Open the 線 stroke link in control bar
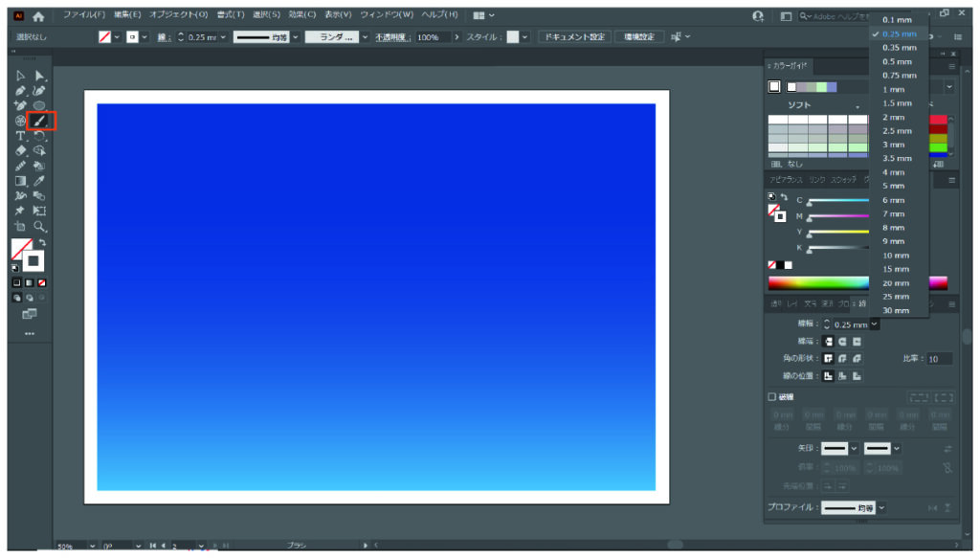Image resolution: width=980 pixels, height=558 pixels. 163,37
